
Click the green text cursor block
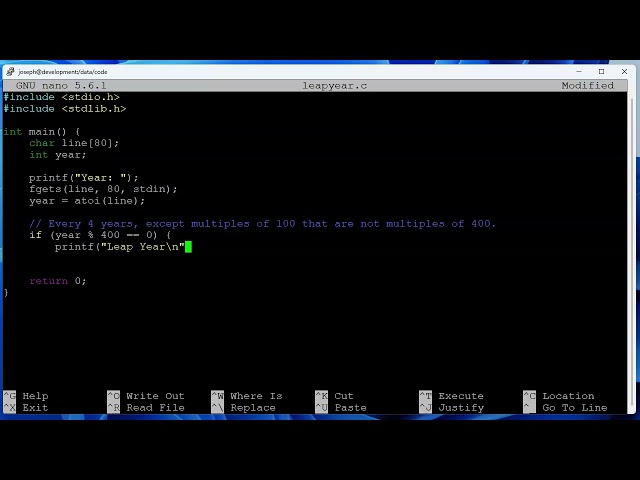point(188,247)
